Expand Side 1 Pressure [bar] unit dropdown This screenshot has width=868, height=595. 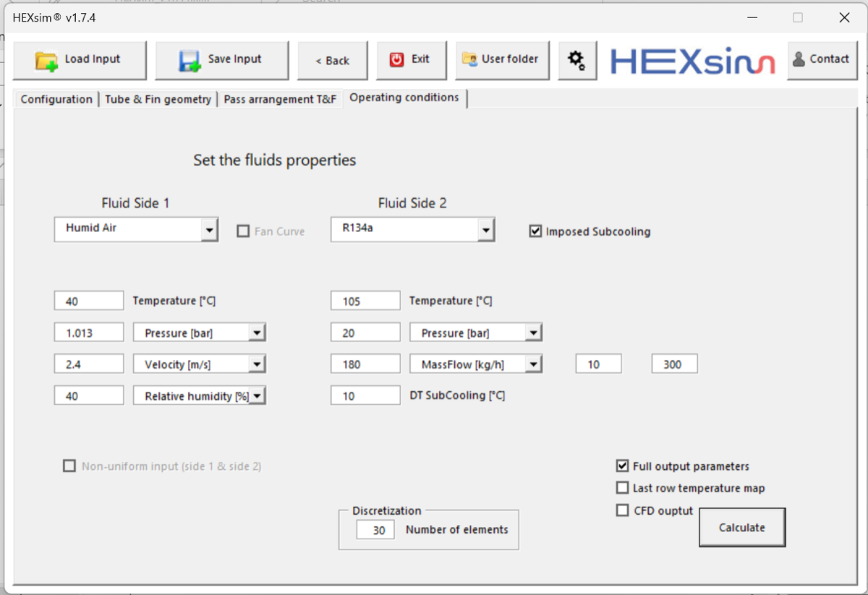coord(257,333)
